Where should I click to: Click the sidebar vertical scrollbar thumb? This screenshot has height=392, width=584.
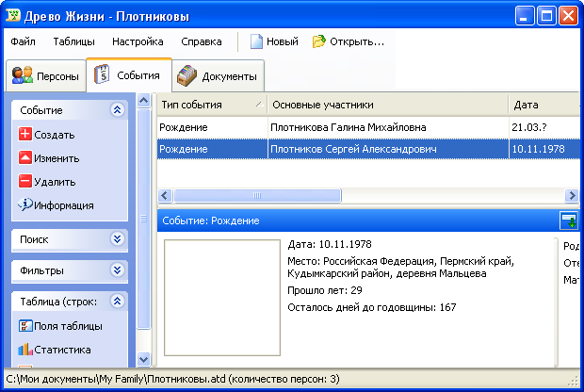pos(143,220)
